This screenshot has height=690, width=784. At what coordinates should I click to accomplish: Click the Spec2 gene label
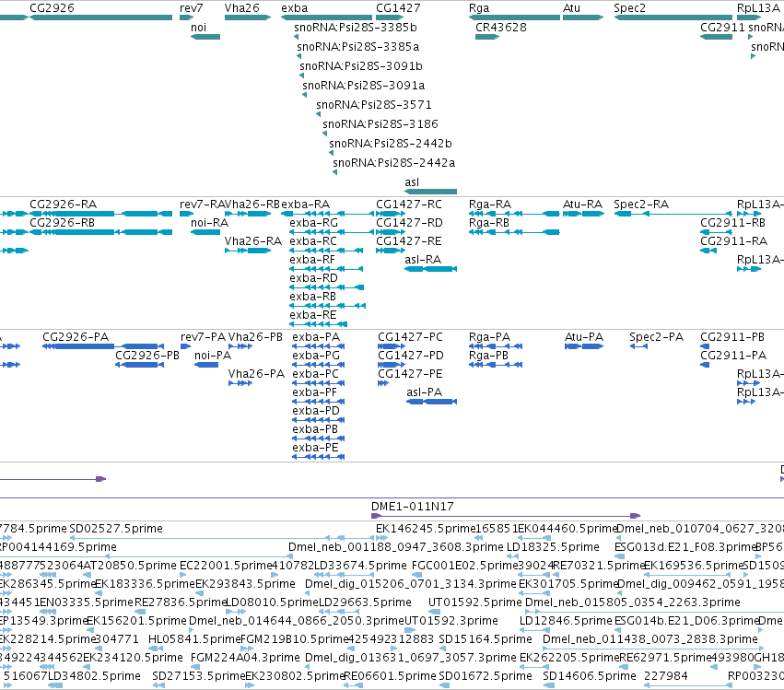[x=629, y=8]
